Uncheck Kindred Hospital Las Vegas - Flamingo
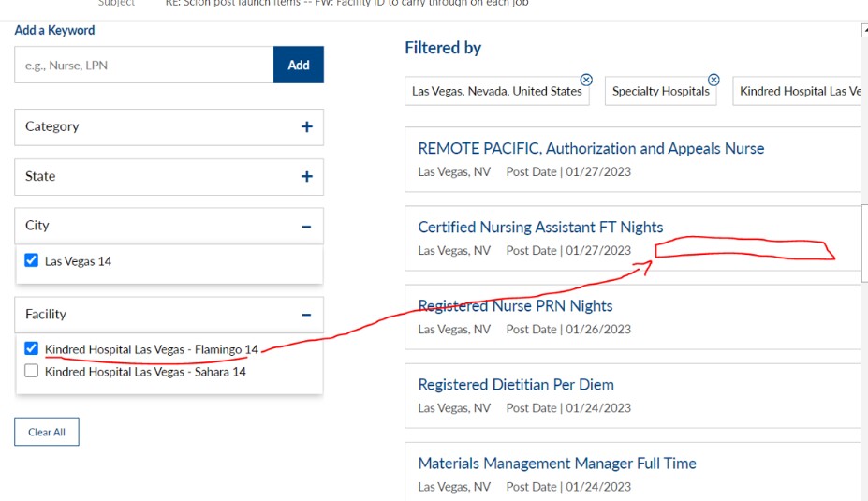The height and width of the screenshot is (501, 868). [x=32, y=349]
